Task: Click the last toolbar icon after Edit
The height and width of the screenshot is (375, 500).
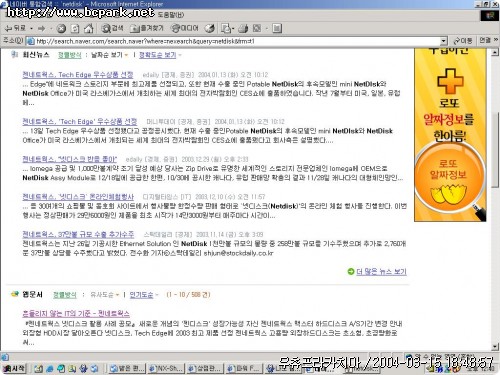Action: [x=277, y=28]
